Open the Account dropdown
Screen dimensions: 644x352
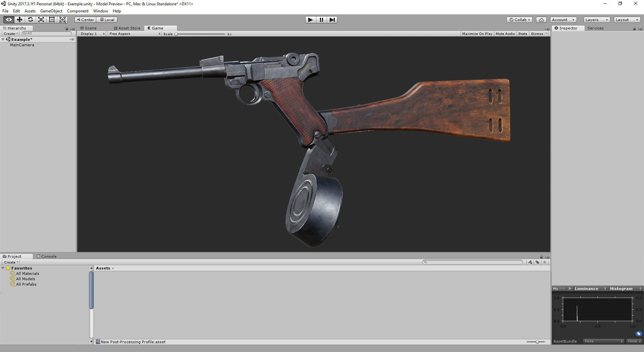tap(563, 20)
